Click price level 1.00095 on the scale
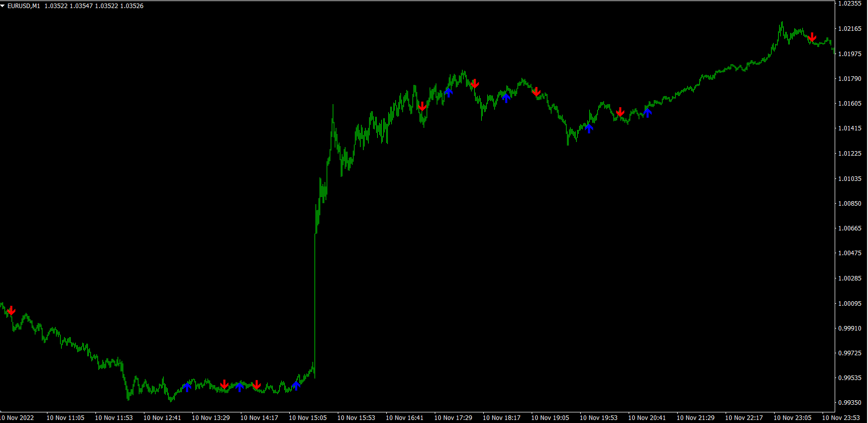Screen dimensions: 868x423 click(x=850, y=303)
